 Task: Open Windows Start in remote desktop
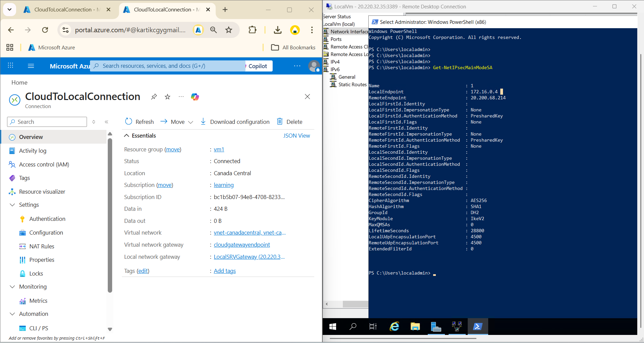pyautogui.click(x=333, y=327)
